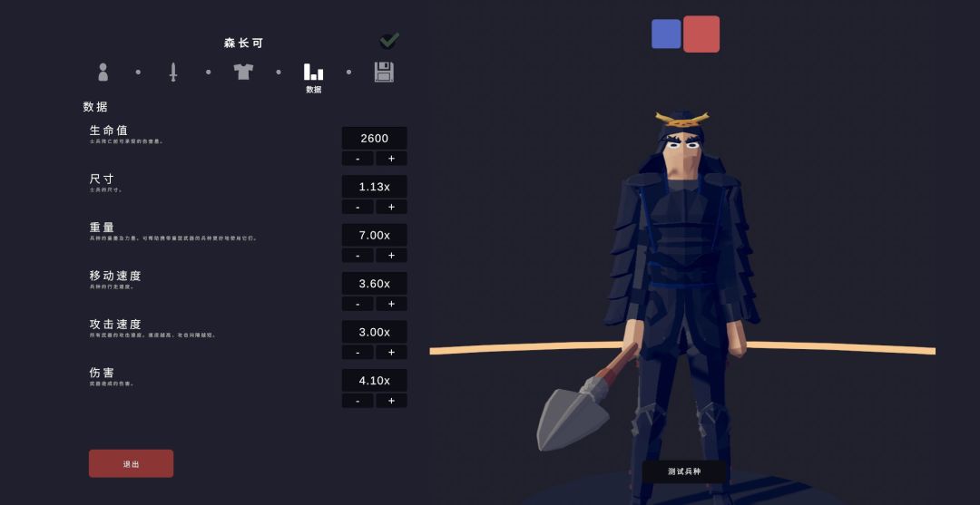Click the 测试兵种 test unit button
The image size is (980, 505).
pyautogui.click(x=684, y=471)
